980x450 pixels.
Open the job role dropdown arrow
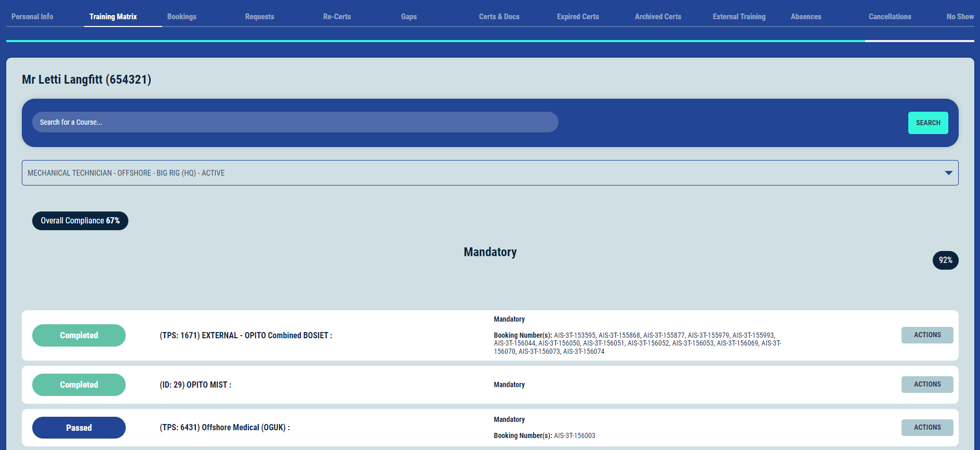point(948,173)
